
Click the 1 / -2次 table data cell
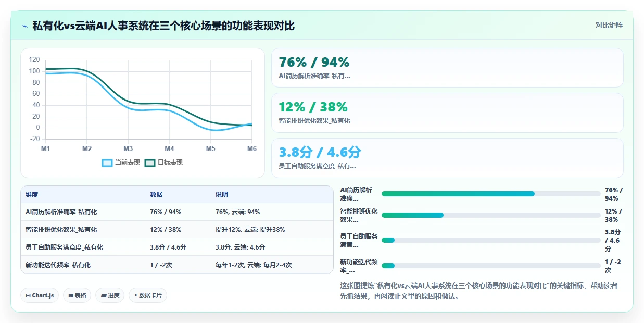coord(161,265)
